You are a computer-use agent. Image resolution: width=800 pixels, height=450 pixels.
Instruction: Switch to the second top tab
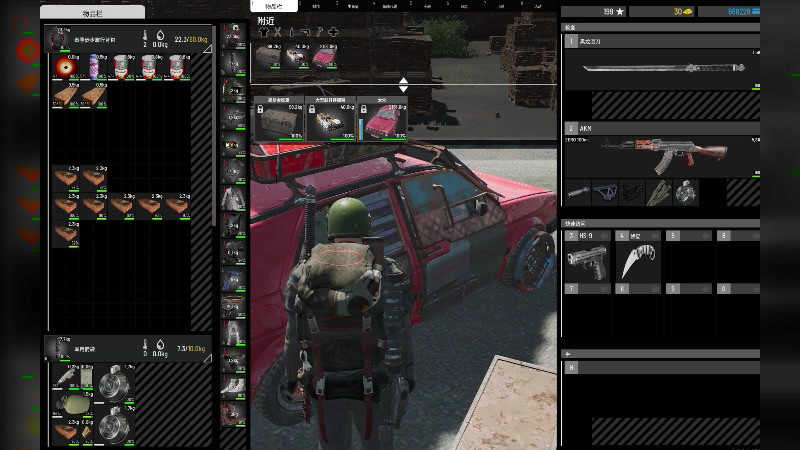[x=315, y=6]
